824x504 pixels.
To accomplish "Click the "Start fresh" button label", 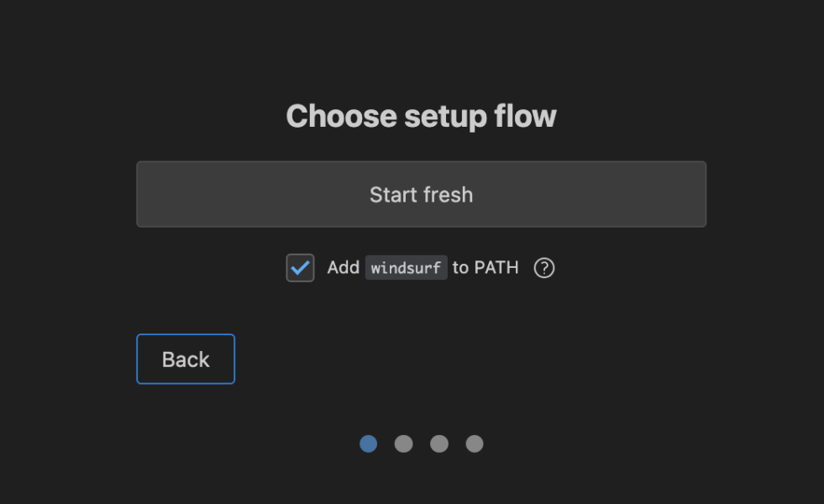I will point(422,195).
